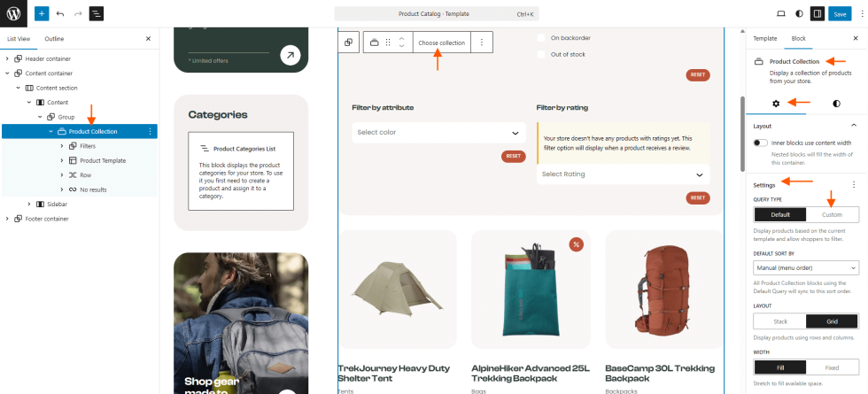Toggle the document overview list view icon

click(96, 14)
